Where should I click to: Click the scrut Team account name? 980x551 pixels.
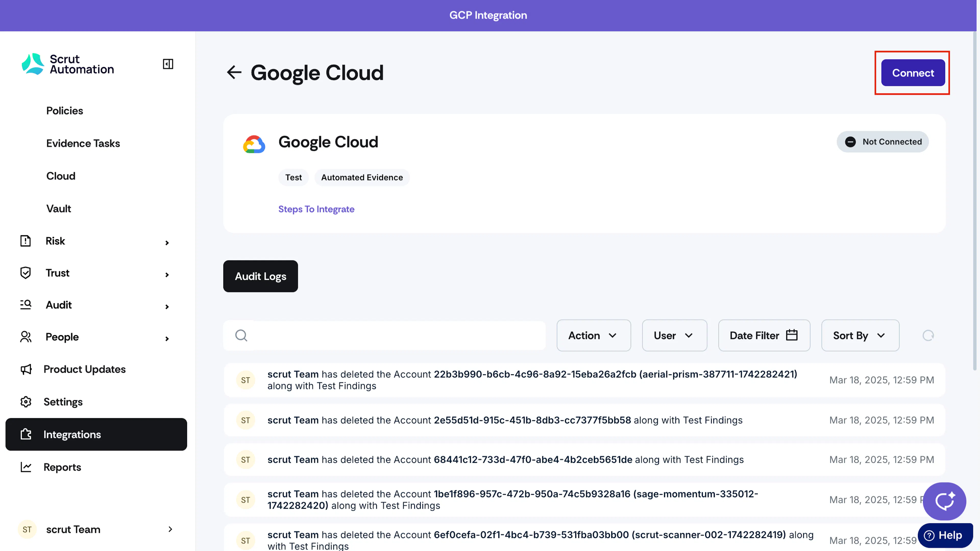click(73, 529)
